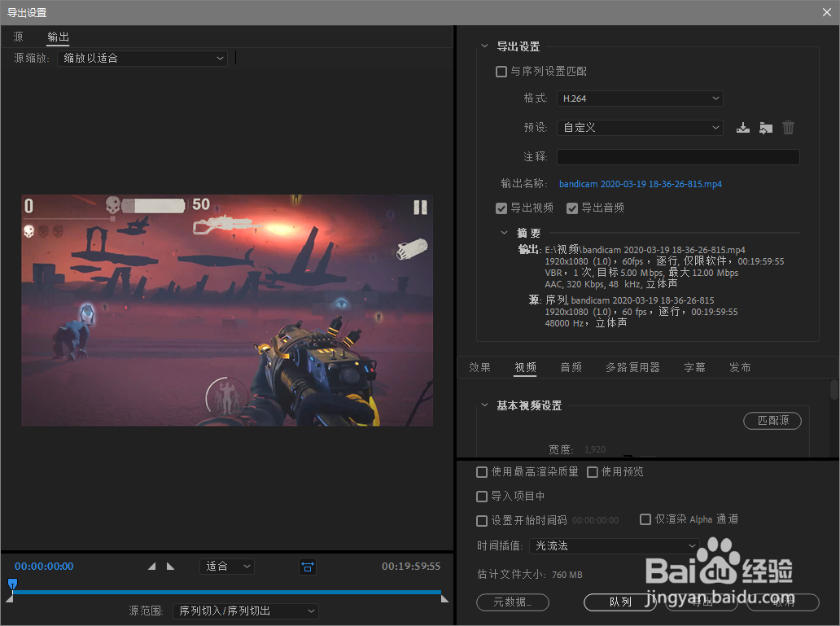The height and width of the screenshot is (626, 840).
Task: Click the delete preset trash icon
Action: coord(788,128)
